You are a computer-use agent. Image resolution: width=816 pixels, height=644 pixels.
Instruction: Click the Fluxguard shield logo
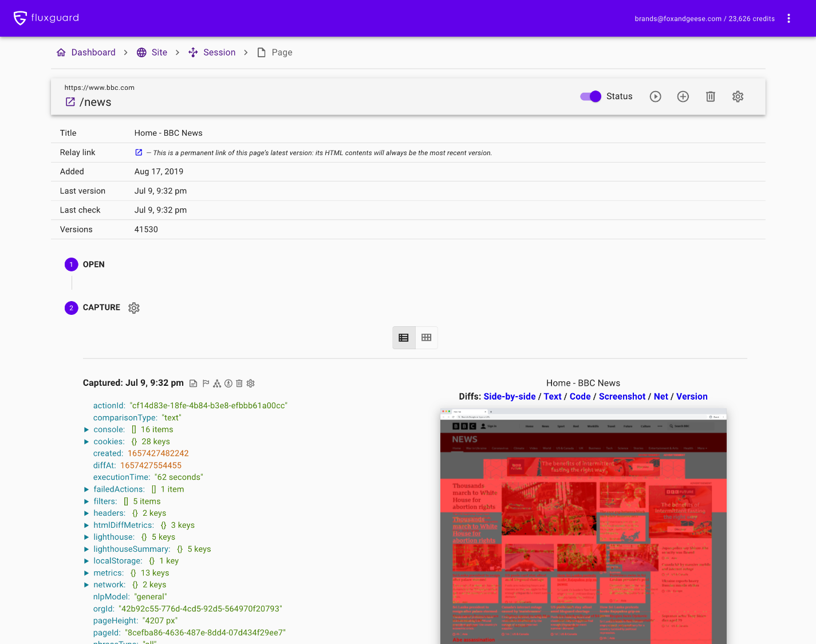tap(20, 18)
